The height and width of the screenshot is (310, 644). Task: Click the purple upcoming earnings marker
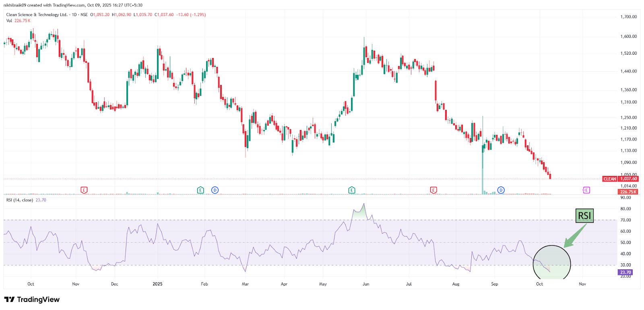tap(586, 190)
